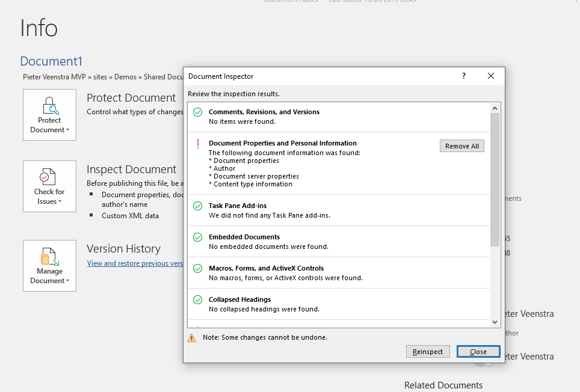Screen dimensions: 580x392
Task: Click red exclamation icon beside Document Properties
Action: click(x=198, y=144)
